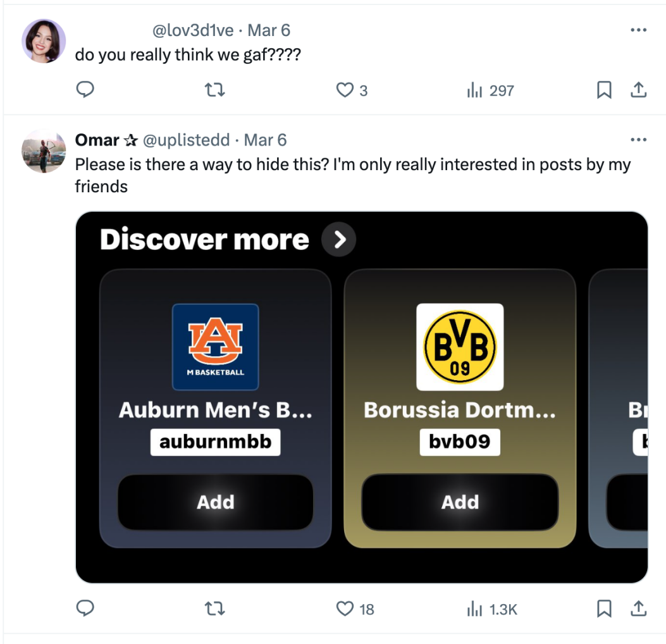Viewport: 666px width, 644px height.
Task: Reply to Omar's post
Action: click(85, 609)
